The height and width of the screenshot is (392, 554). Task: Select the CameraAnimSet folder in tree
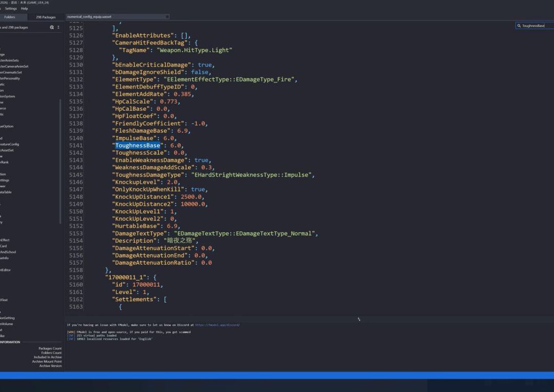point(14,66)
